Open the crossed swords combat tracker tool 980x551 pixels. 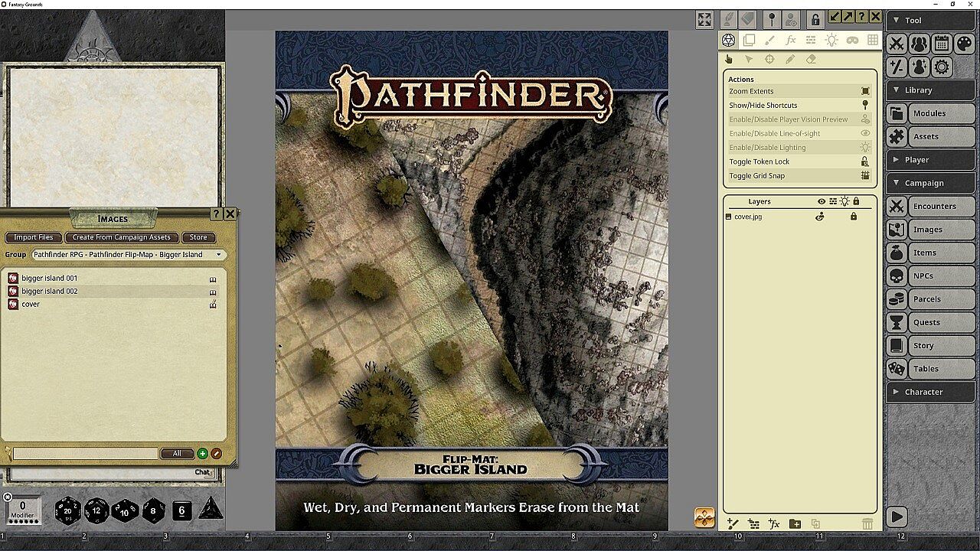click(x=897, y=44)
